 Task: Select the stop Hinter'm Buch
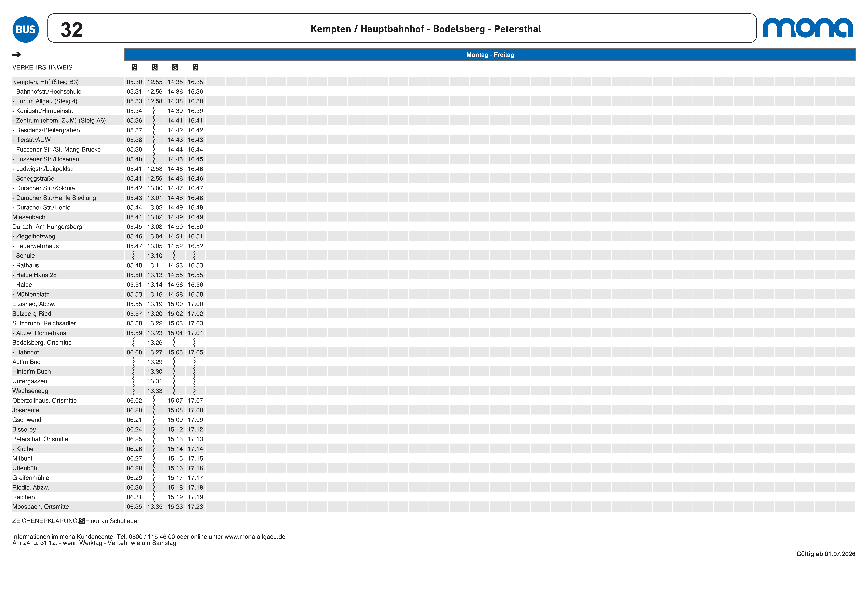[31, 372]
